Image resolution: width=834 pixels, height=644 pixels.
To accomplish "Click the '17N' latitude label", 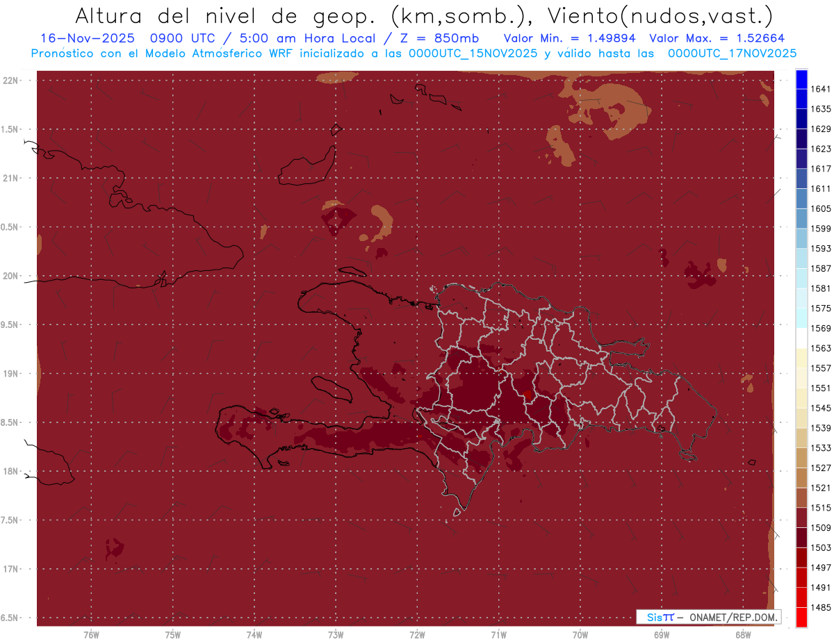I will pos(12,569).
